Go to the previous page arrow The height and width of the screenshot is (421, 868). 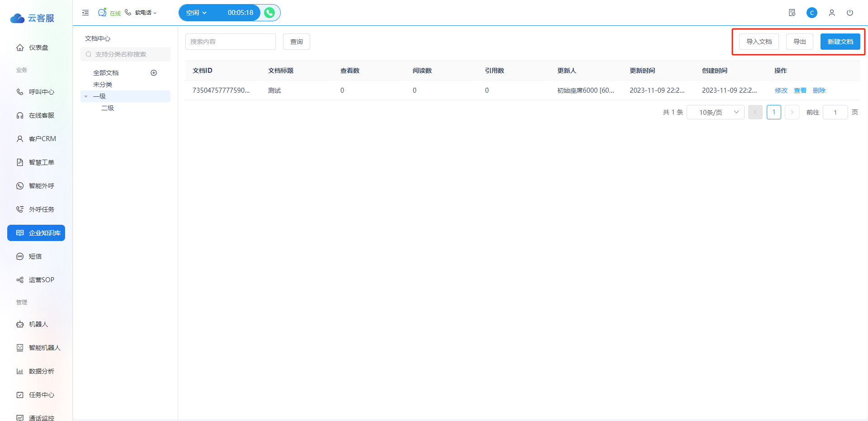point(755,112)
